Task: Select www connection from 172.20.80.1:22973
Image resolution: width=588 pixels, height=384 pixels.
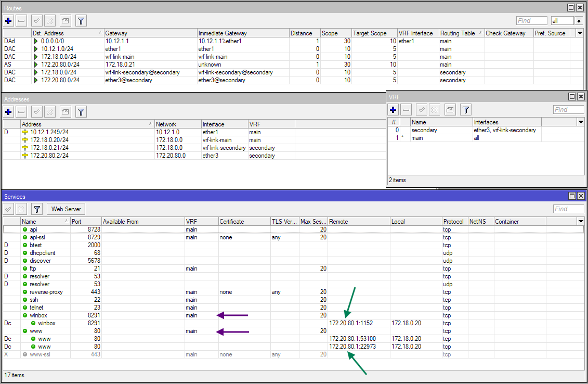Action: (293, 347)
